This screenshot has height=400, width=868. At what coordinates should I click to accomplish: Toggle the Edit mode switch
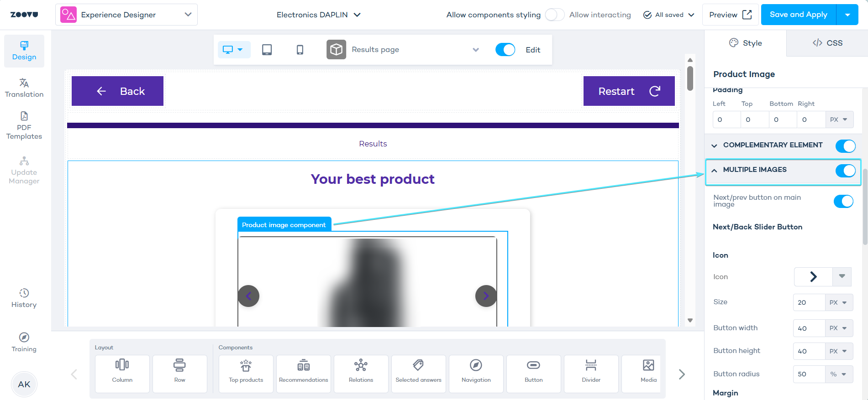pos(505,50)
